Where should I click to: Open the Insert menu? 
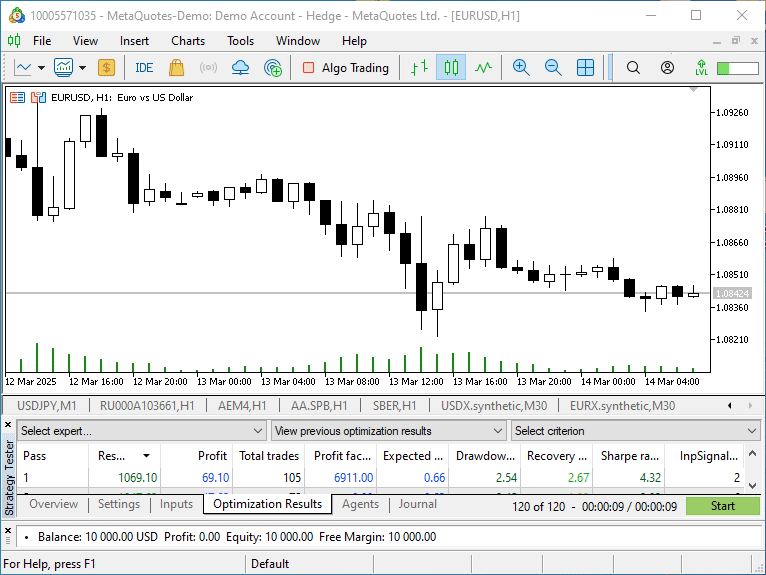pyautogui.click(x=134, y=41)
